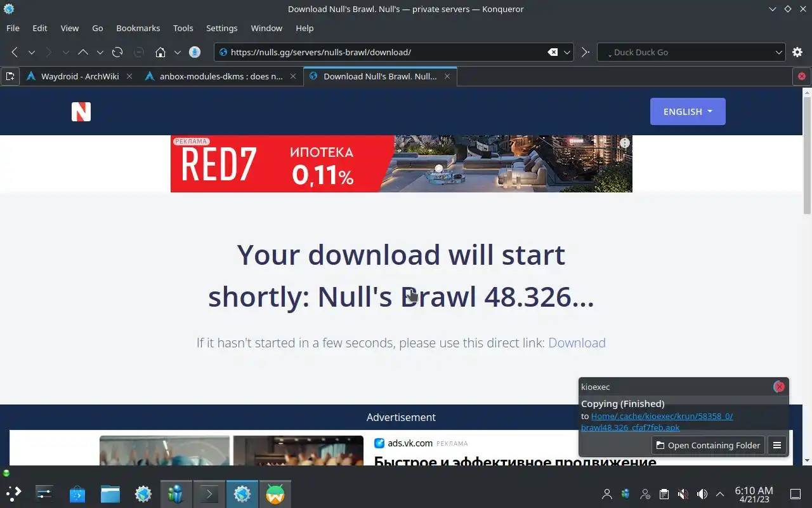
Task: Dismiss the kioexec notification
Action: [x=779, y=387]
